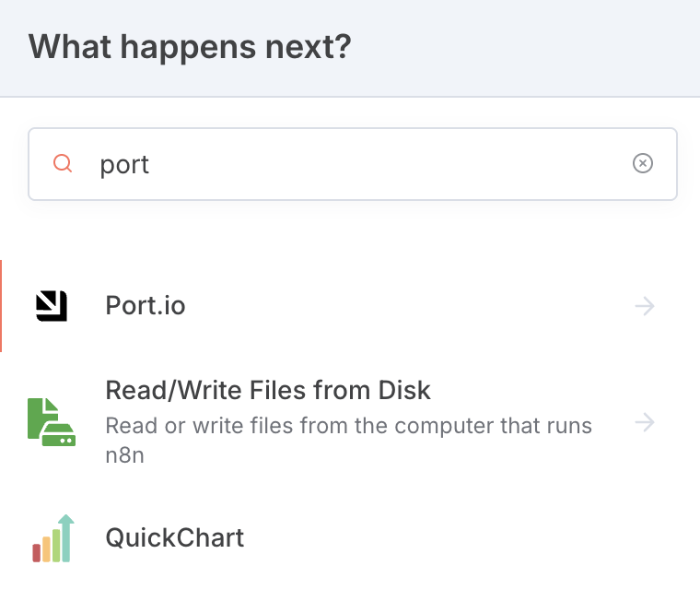Viewport: 700px width, 601px height.
Task: Click the orange highlight bar beside Port.io
Action: pyautogui.click(x=1, y=306)
